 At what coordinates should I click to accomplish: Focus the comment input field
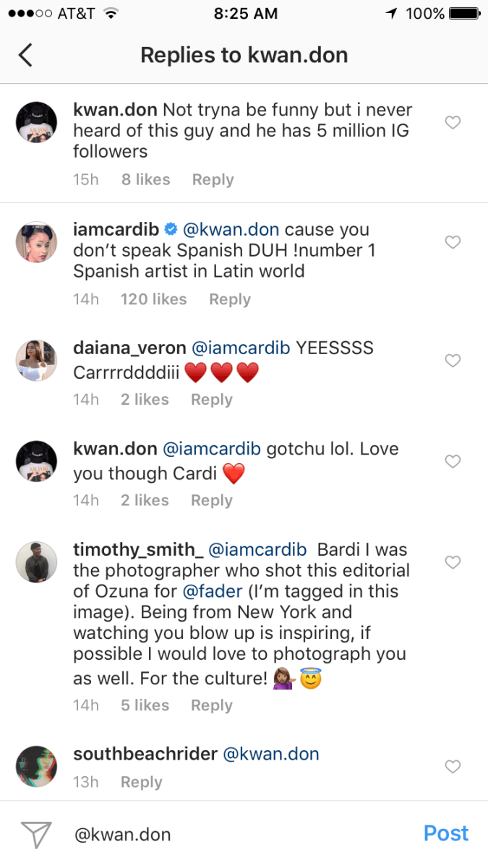click(x=239, y=835)
